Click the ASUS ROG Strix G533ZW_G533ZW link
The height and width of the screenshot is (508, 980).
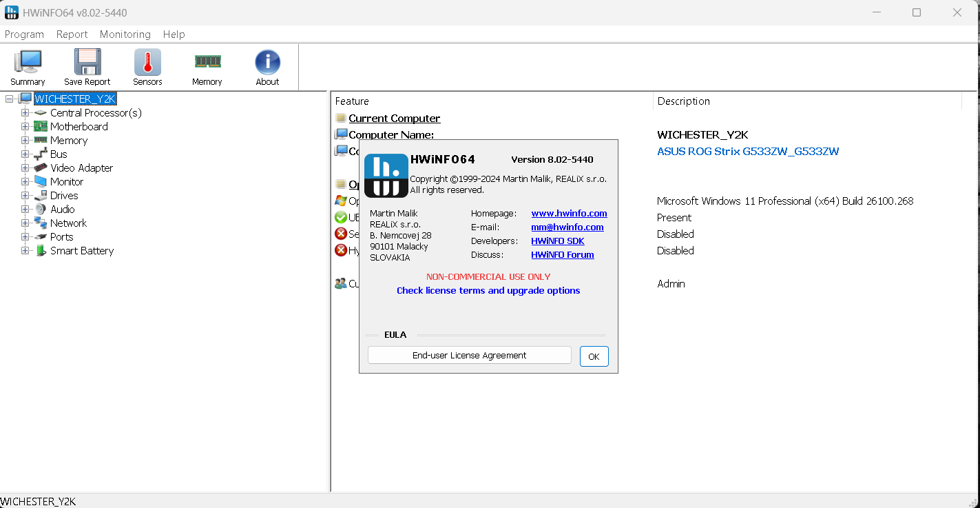[748, 152]
